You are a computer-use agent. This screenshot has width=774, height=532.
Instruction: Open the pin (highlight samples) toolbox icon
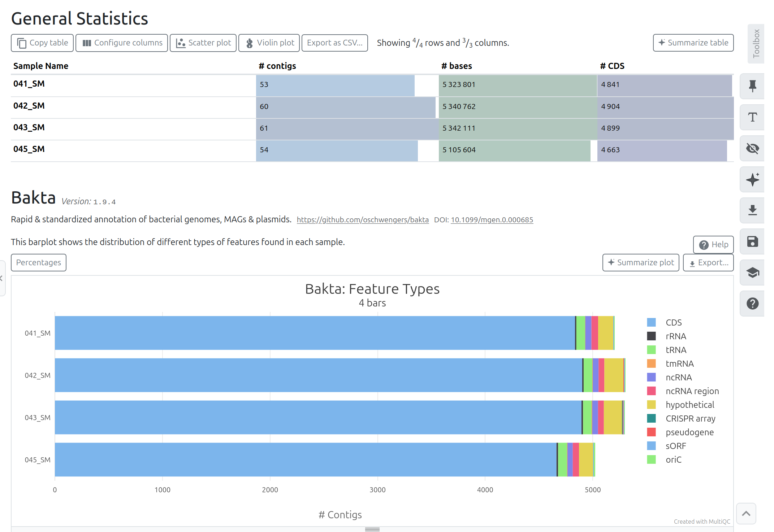point(752,86)
